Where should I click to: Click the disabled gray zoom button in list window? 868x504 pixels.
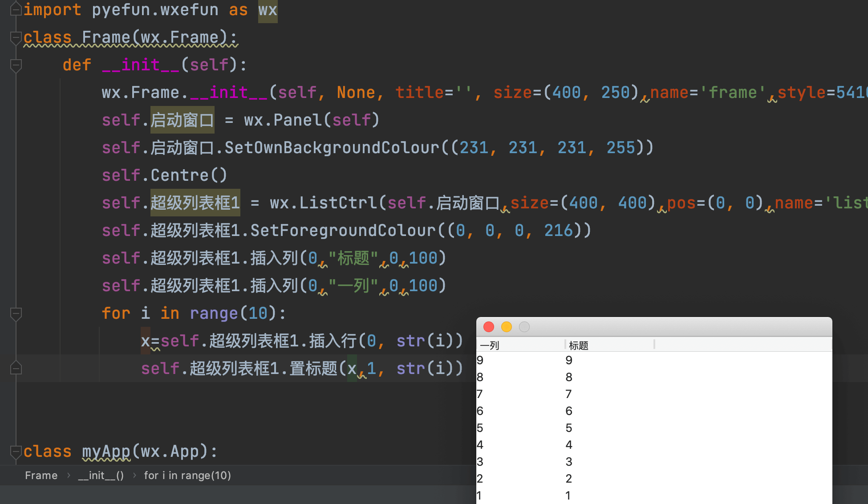pos(524,327)
